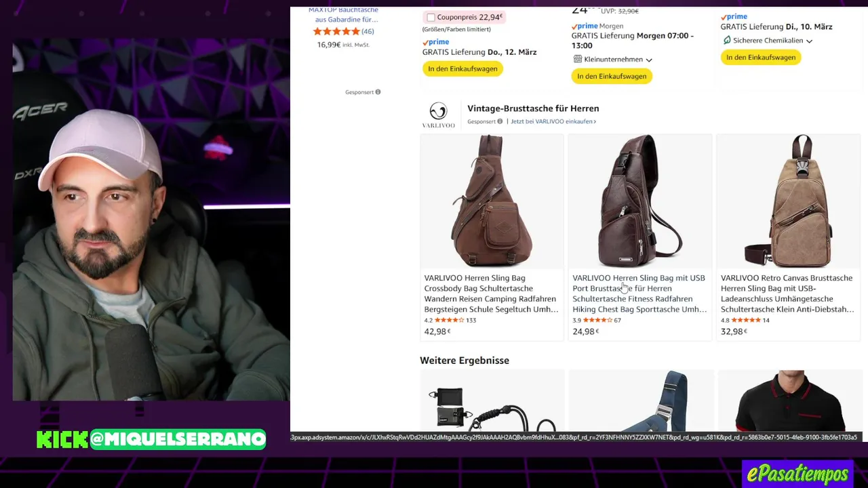868x488 pixels.
Task: Click star rating of MAXTOP Bauchtasche
Action: click(x=336, y=31)
